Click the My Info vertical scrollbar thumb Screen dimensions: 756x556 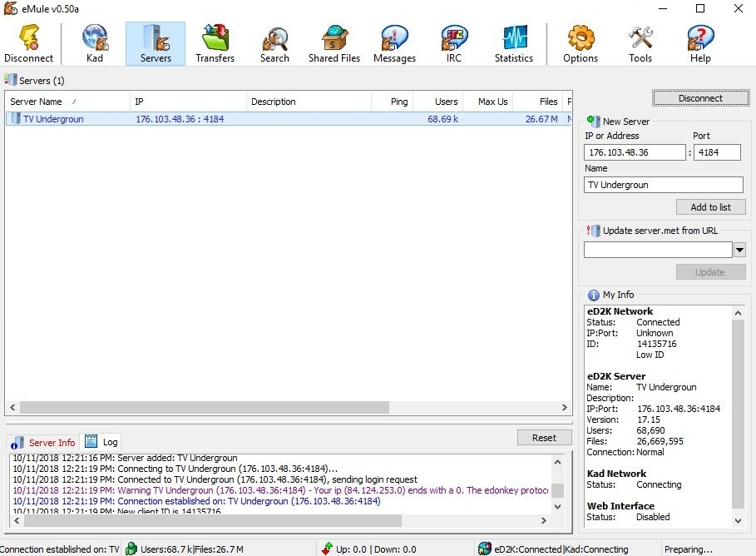739,414
